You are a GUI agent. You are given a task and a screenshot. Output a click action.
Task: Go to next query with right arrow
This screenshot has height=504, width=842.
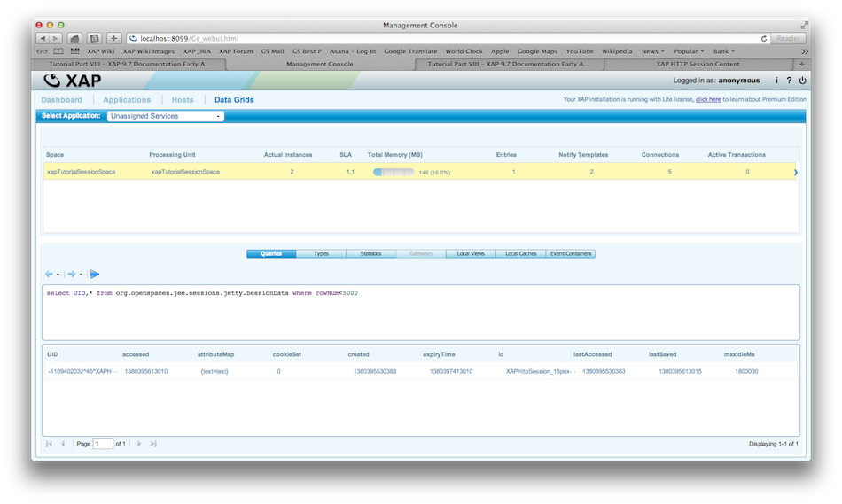[x=72, y=275]
